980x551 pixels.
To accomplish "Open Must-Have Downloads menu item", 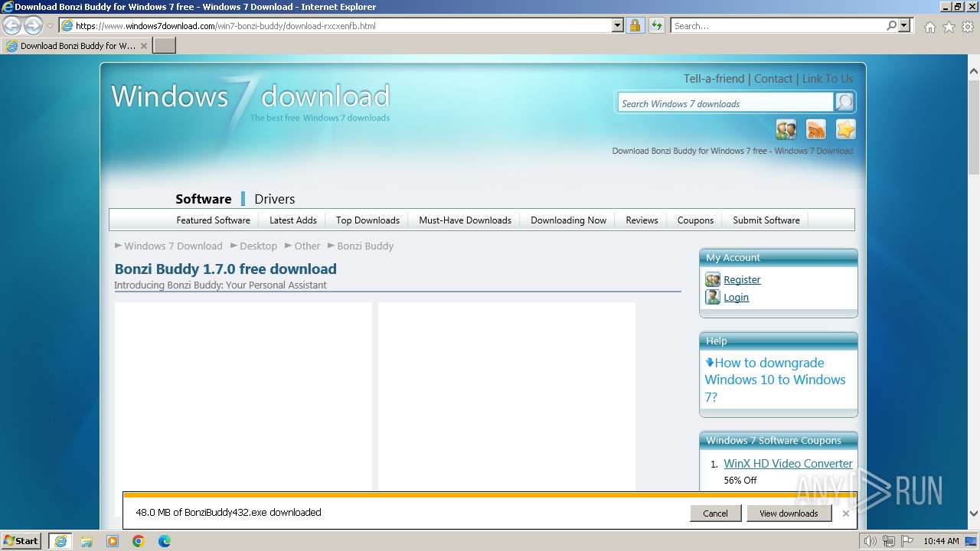I will pos(465,220).
